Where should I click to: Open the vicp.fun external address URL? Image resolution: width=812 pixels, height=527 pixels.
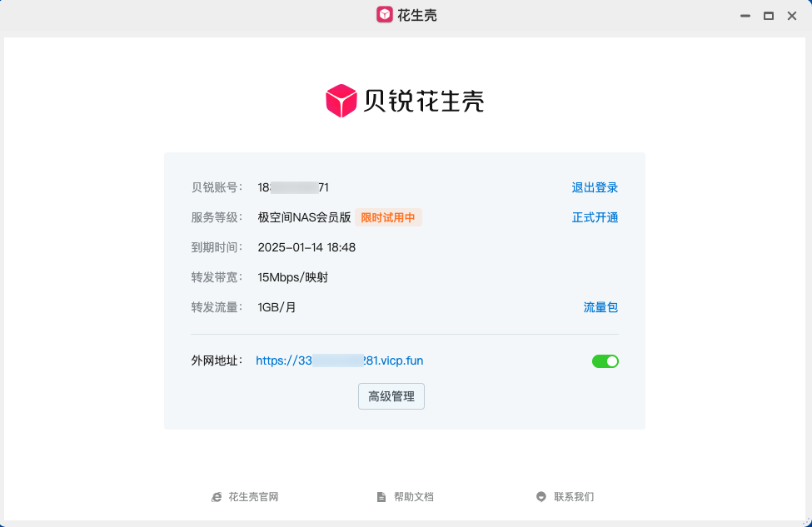click(340, 360)
